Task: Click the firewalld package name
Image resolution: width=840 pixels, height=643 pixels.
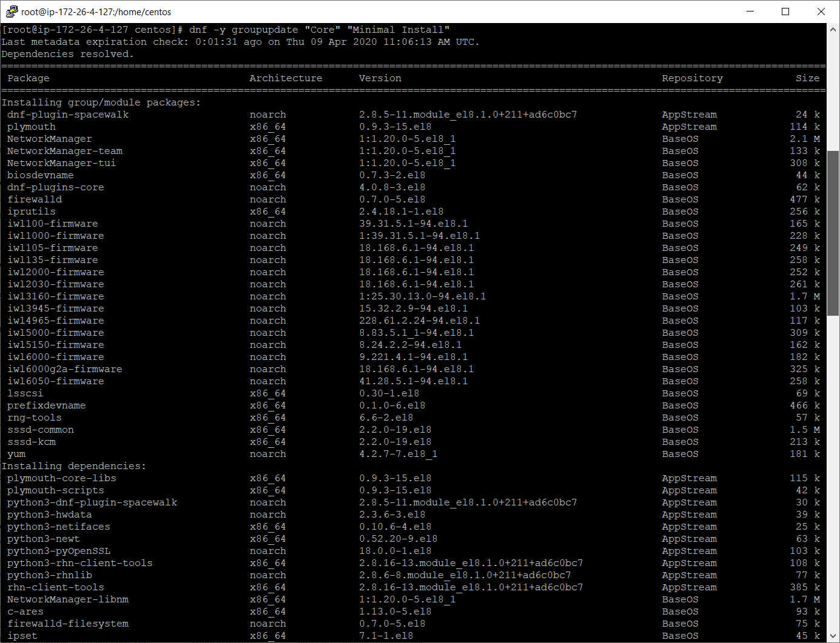Action: click(35, 199)
